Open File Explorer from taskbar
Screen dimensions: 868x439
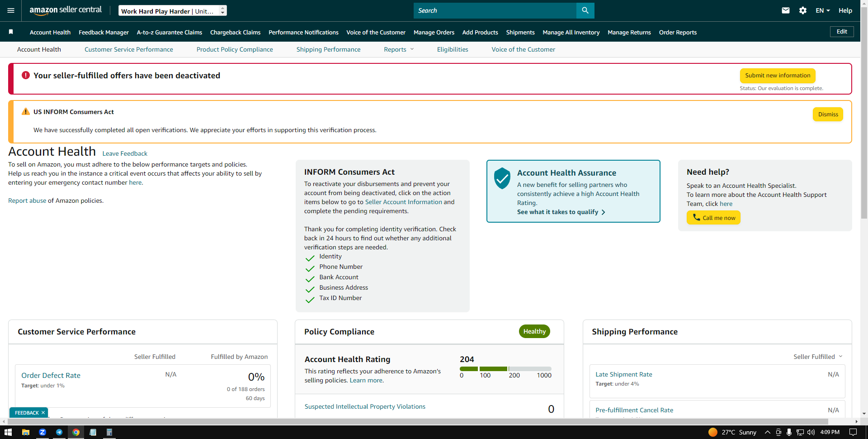[26, 432]
